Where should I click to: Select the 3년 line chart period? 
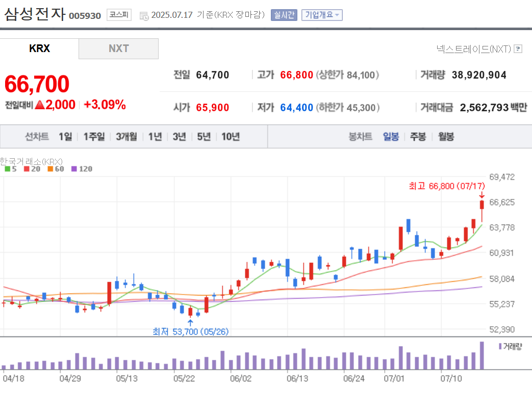coord(180,136)
